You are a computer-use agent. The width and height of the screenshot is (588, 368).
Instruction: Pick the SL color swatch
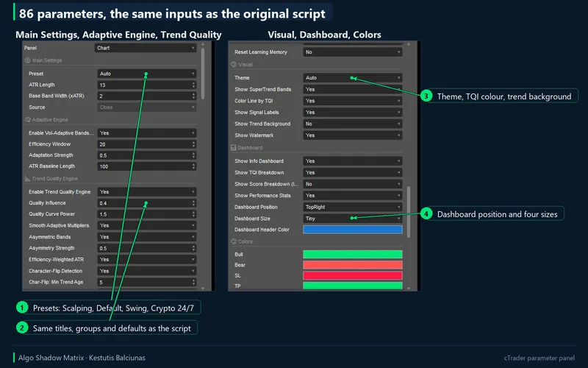coord(353,275)
